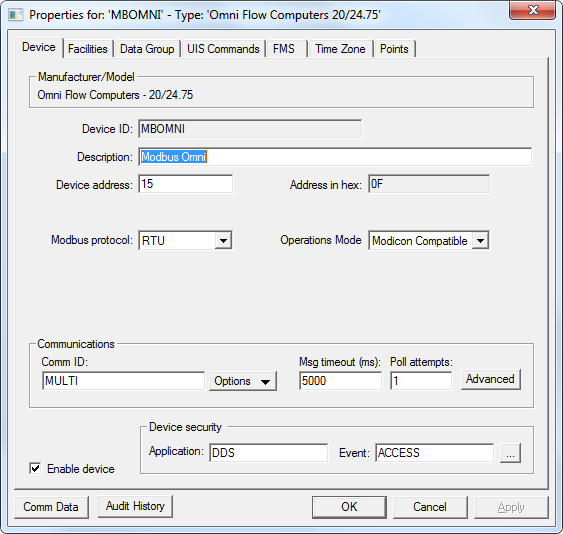Open the Modbus protocol dropdown
Image resolution: width=563 pixels, height=534 pixels.
click(x=223, y=241)
